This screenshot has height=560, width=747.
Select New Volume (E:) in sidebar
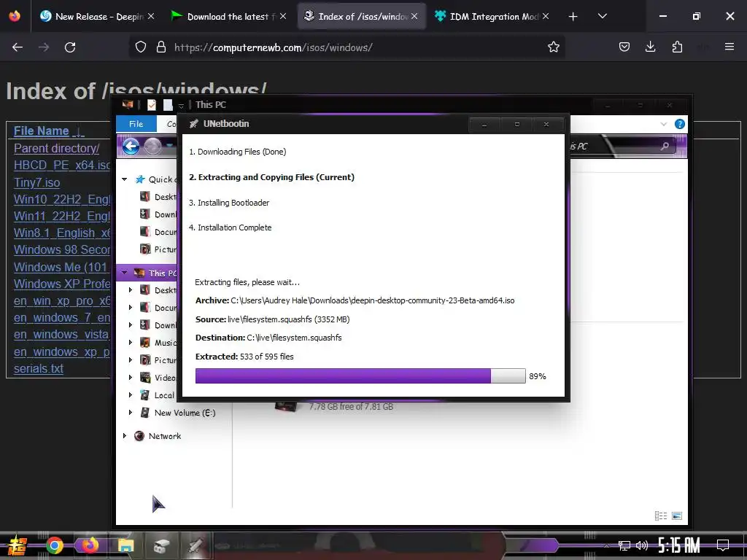point(178,413)
